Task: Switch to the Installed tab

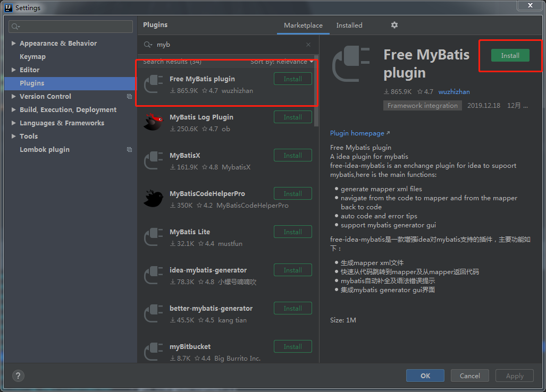Action: [x=349, y=25]
